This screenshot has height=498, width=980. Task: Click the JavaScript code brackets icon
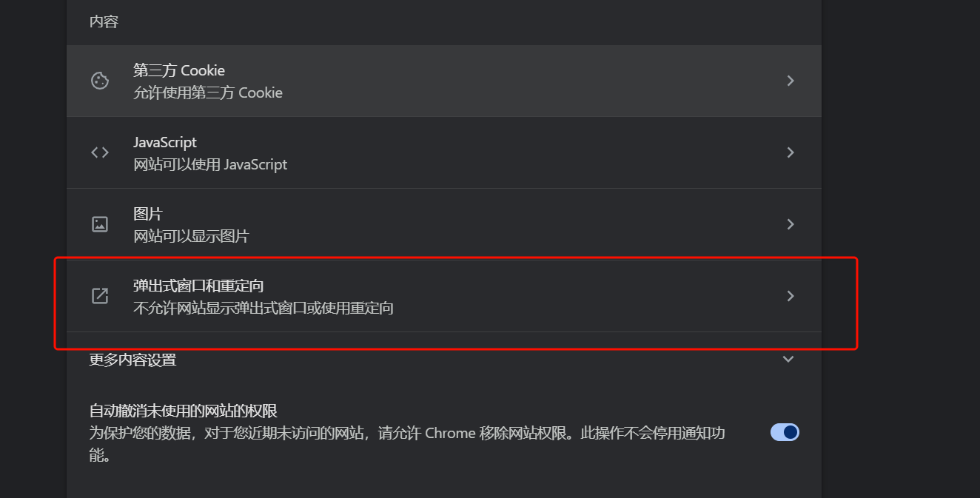100,152
